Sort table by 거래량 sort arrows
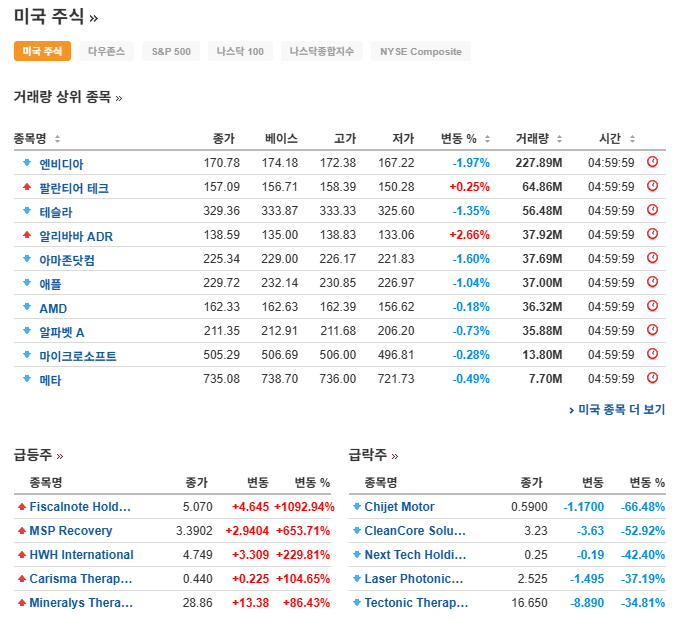The width and height of the screenshot is (674, 620). tap(559, 139)
